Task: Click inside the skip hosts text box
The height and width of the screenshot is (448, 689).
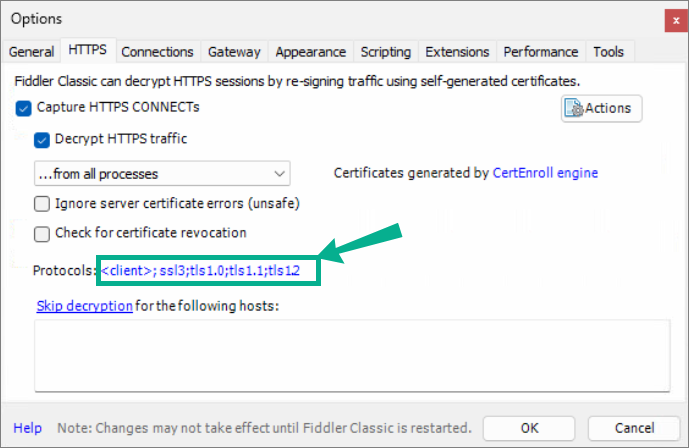Action: [352, 356]
